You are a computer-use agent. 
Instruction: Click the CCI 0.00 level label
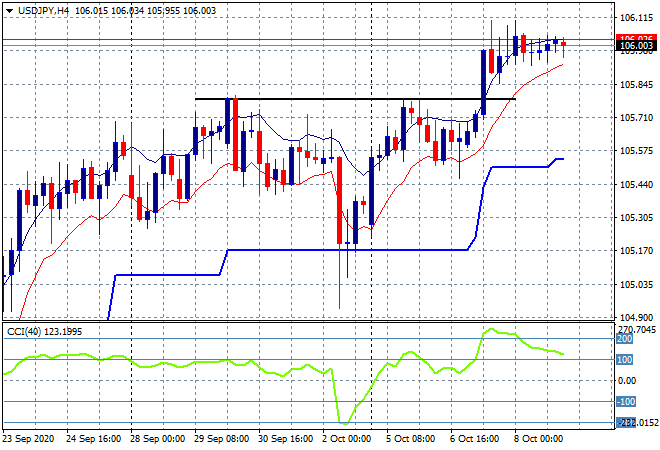click(x=627, y=381)
